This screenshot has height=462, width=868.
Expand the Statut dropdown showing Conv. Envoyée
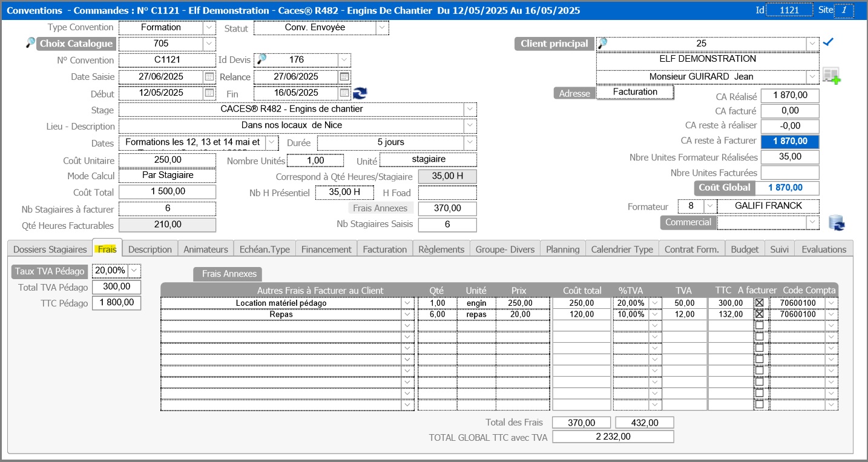(382, 27)
